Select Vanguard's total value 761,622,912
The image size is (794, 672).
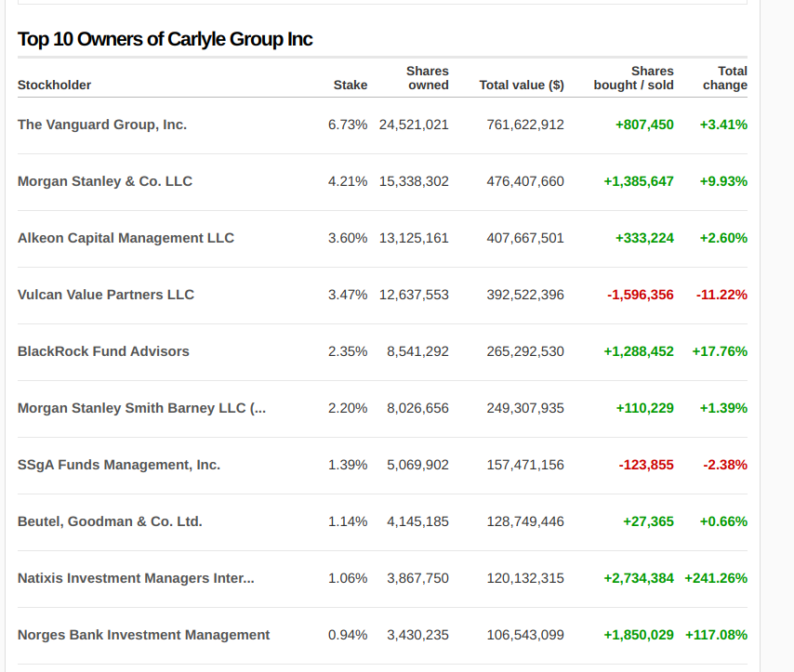point(525,125)
